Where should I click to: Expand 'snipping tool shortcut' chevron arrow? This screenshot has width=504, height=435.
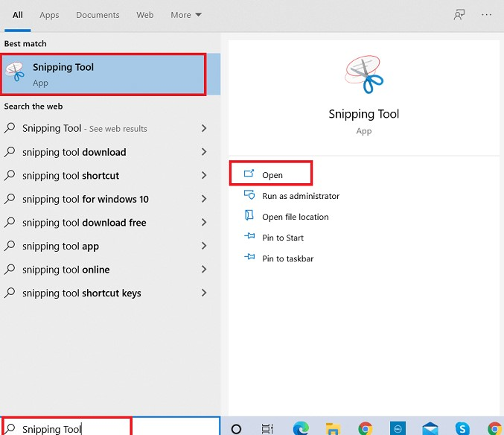[204, 175]
